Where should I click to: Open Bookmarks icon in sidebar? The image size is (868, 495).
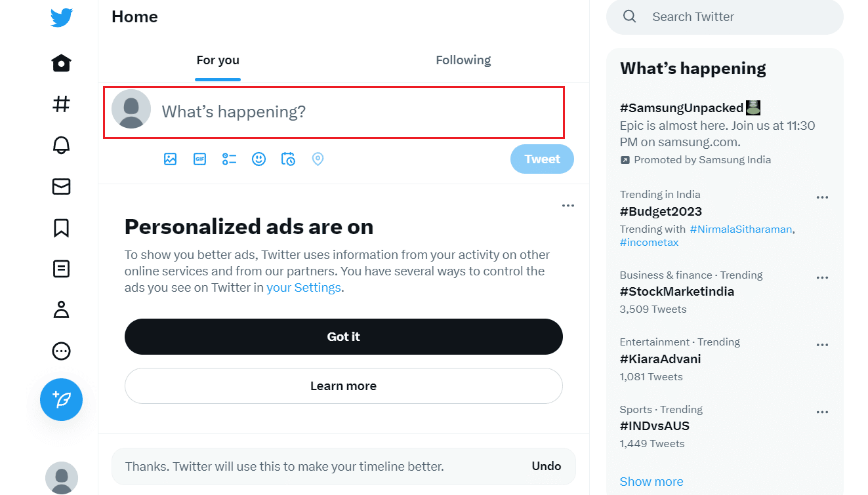pos(61,228)
